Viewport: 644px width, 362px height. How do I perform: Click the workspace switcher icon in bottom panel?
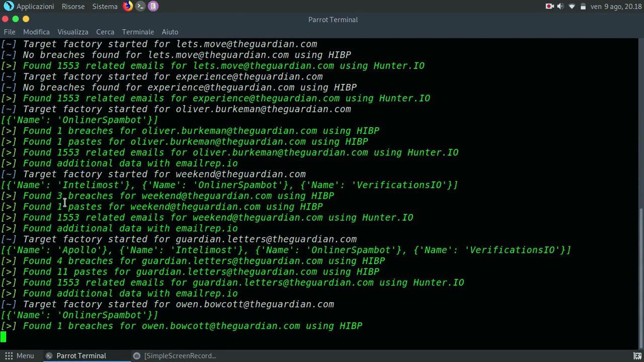click(637, 356)
